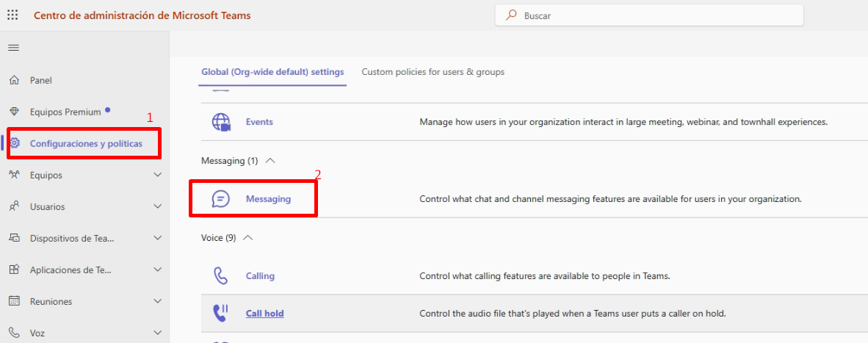The image size is (868, 343).
Task: Click the Call hold phone icon
Action: click(221, 314)
